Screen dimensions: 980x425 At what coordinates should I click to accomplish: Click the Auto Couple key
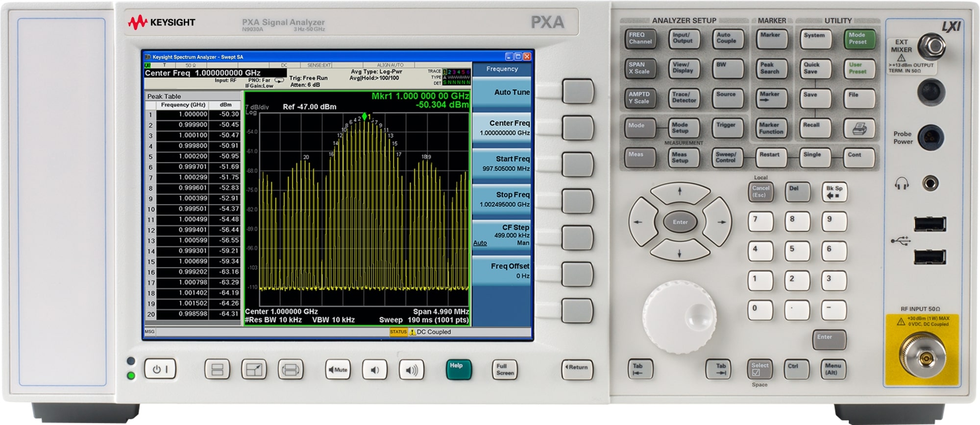[728, 39]
